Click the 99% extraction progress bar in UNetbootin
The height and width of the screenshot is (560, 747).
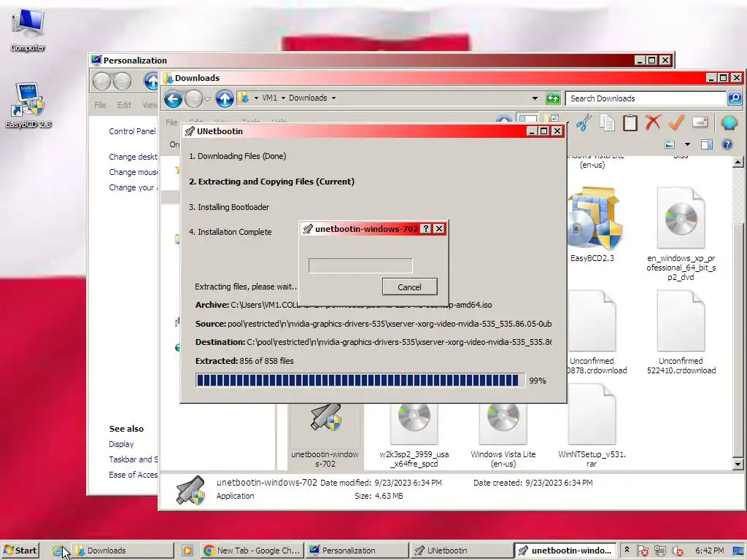[360, 380]
